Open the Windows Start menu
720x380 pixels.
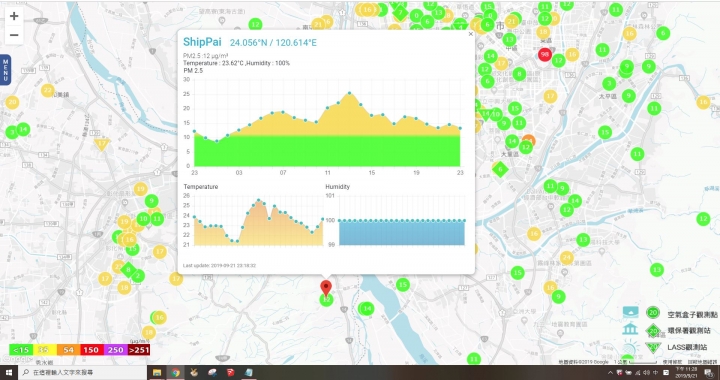click(8, 373)
